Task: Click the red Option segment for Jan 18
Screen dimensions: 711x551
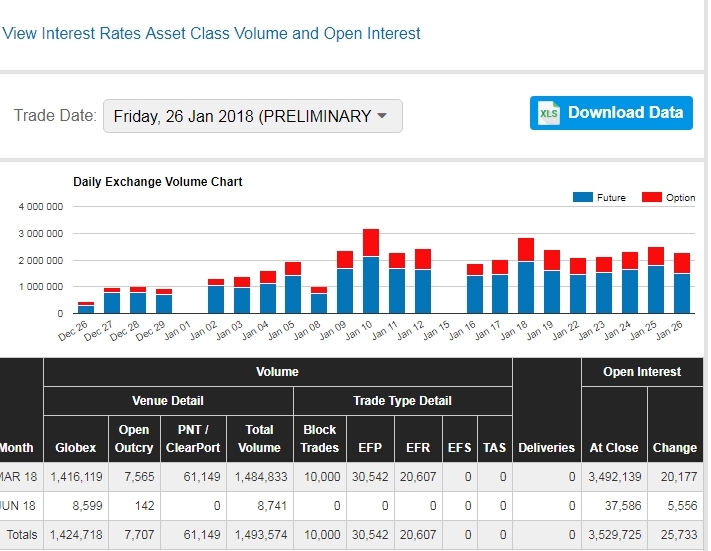Action: click(526, 250)
